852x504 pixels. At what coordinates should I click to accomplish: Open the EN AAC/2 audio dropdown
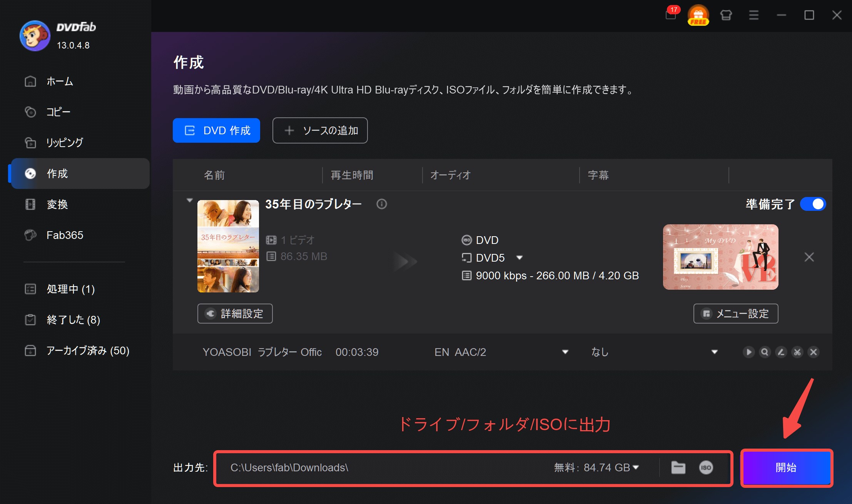pos(565,352)
